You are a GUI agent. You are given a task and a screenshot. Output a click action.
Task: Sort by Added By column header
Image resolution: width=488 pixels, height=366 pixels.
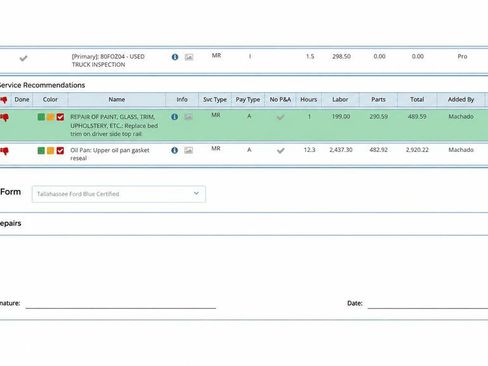(461, 100)
